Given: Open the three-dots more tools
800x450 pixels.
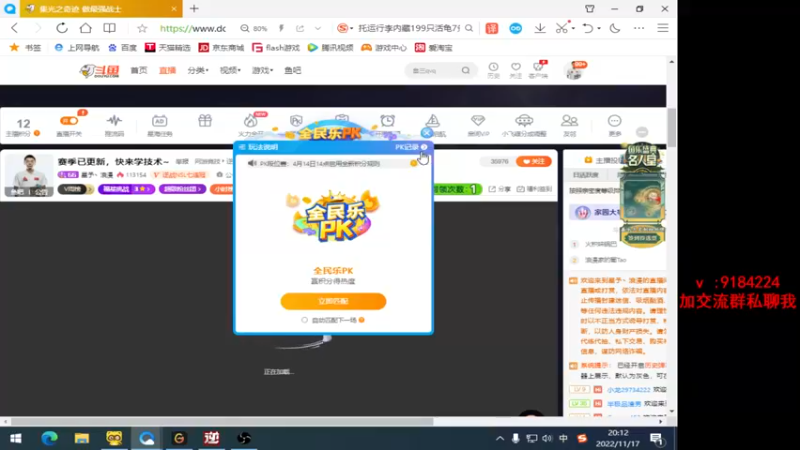Looking at the screenshot, I should coord(639,29).
